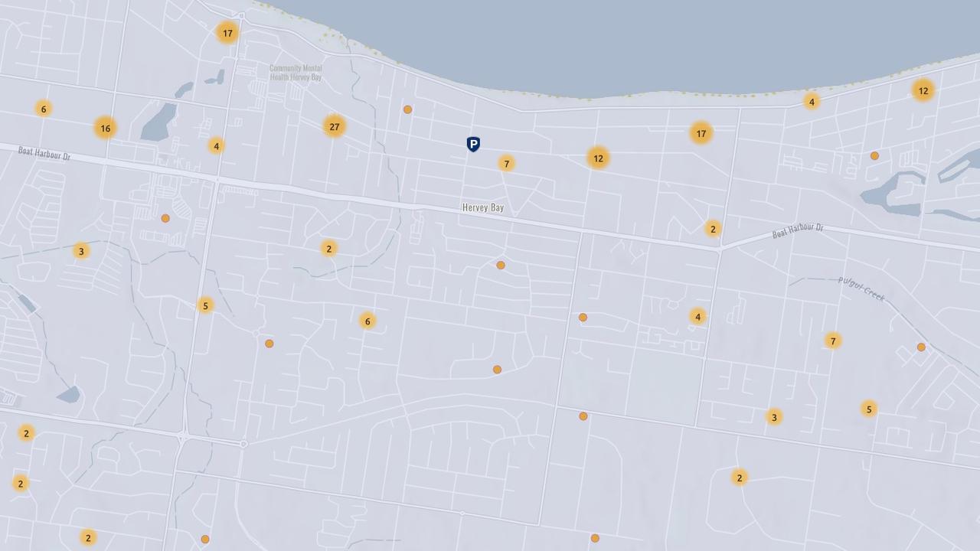
Task: Open the 6 cluster northwest of the 16 cluster
Action: click(44, 109)
